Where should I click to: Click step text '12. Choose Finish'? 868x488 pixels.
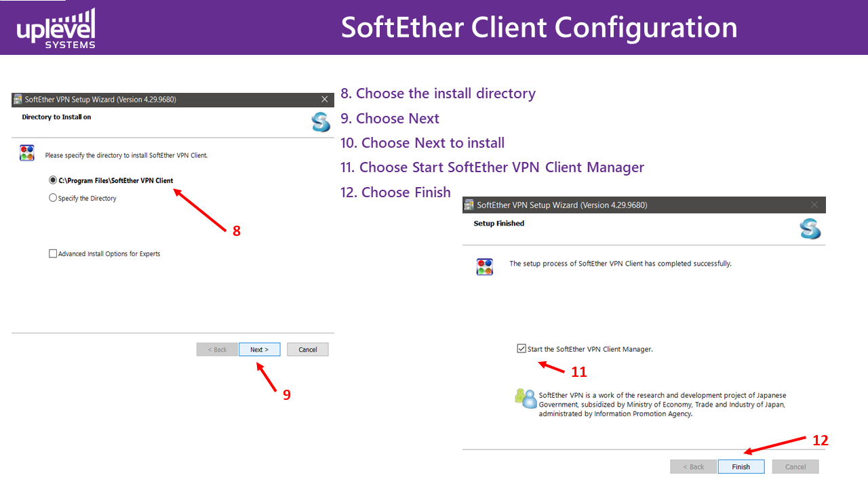tap(395, 192)
